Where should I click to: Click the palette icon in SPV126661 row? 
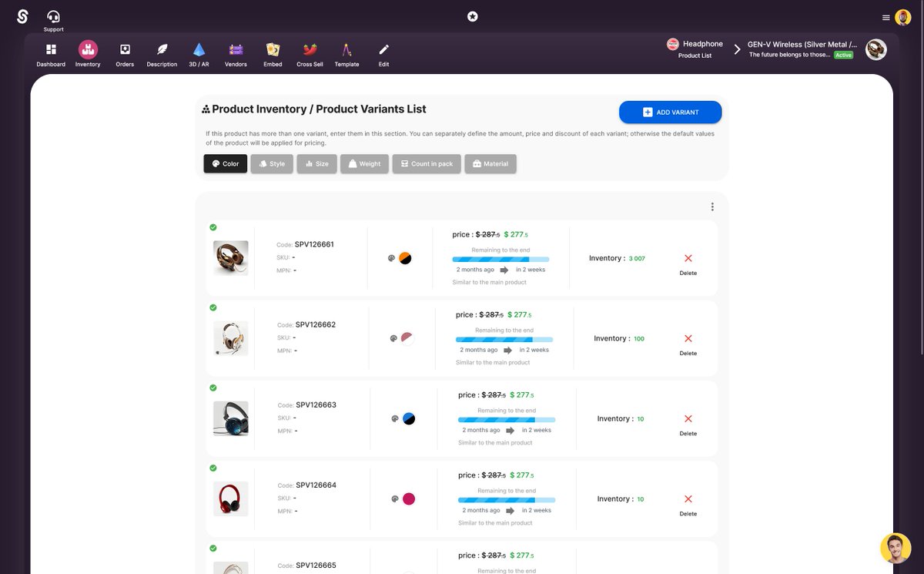pyautogui.click(x=392, y=259)
